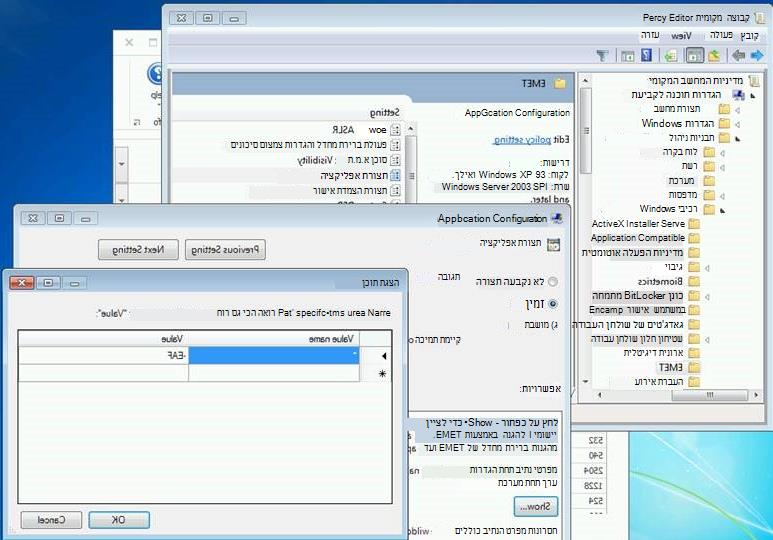Select the גאדג'טים של שולחן העבודה tree item
The width and height of the screenshot is (773, 540).
tap(635, 324)
